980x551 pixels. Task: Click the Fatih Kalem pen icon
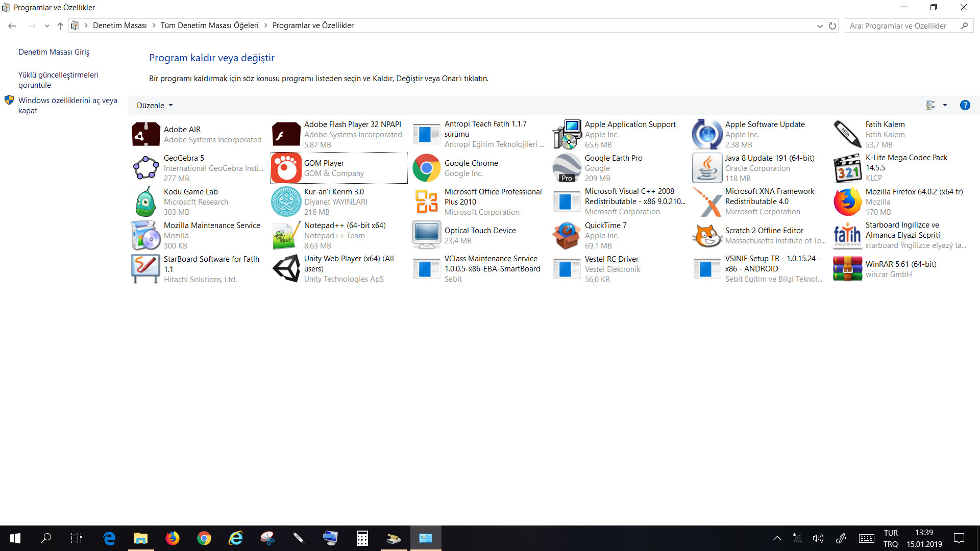coord(847,135)
